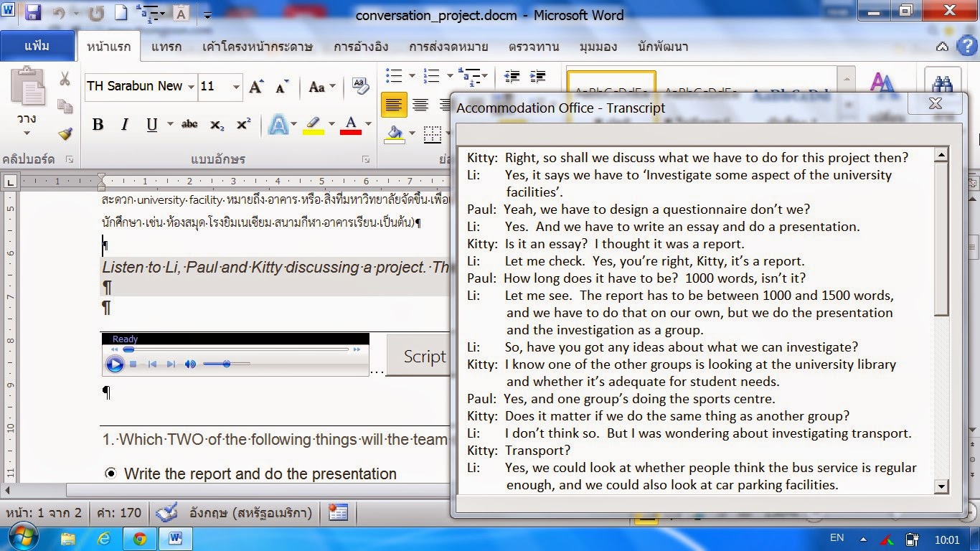
Task: Toggle italic formatting
Action: [123, 124]
